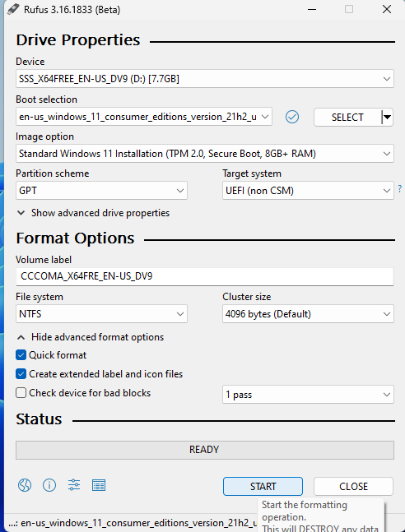
Task: Click the SELECT button
Action: coord(347,118)
